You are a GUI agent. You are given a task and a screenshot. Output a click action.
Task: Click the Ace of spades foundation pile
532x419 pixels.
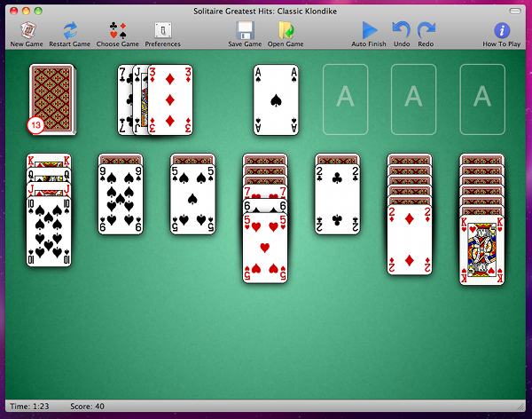click(x=276, y=99)
